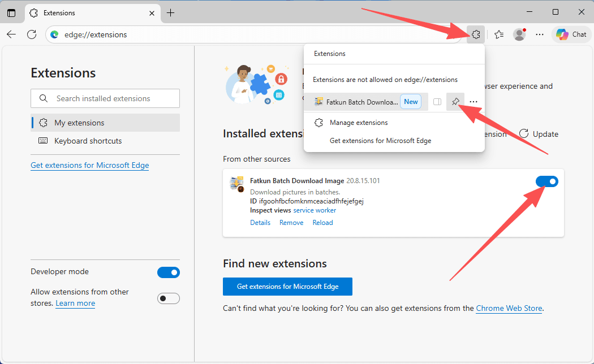Click the Extensions puzzle icon in toolbar

tap(476, 34)
